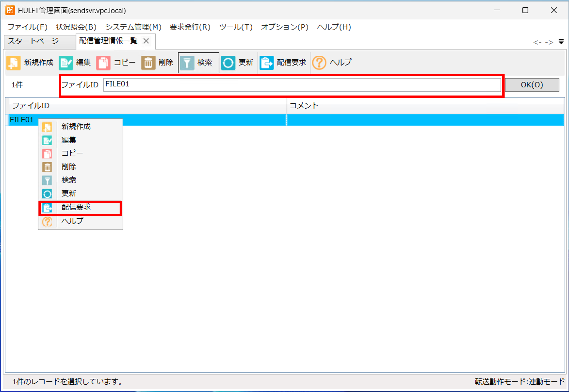This screenshot has height=392, width=569.
Task: Click the 配信要求 toolbar icon
Action: pos(267,63)
